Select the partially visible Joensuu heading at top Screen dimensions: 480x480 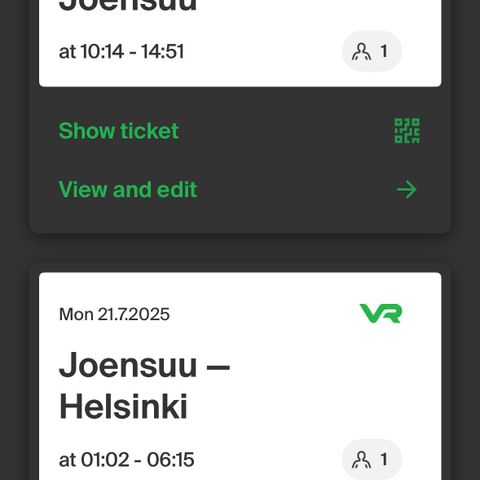tap(128, 6)
